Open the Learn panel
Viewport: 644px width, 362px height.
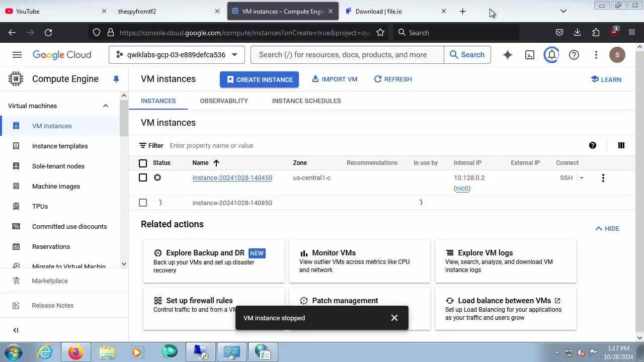click(606, 79)
